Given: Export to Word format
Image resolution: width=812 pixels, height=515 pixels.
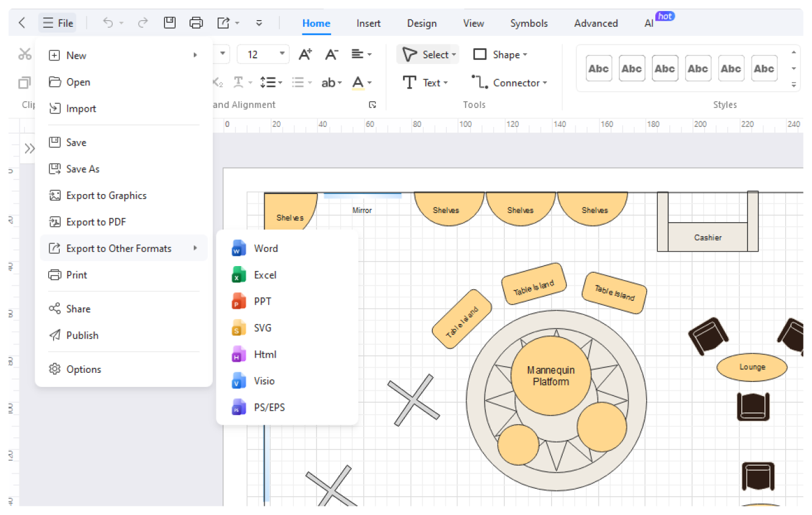Looking at the screenshot, I should [287, 248].
